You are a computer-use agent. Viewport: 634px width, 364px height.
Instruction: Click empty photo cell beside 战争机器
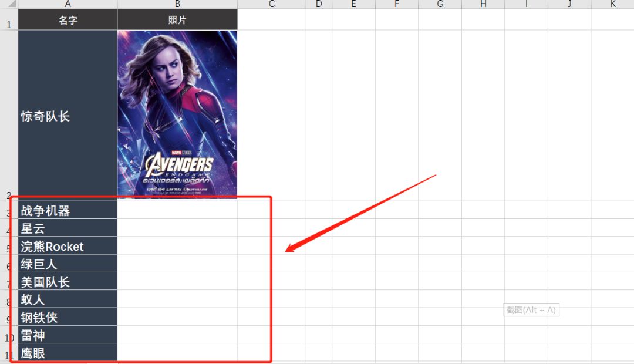pyautogui.click(x=177, y=210)
